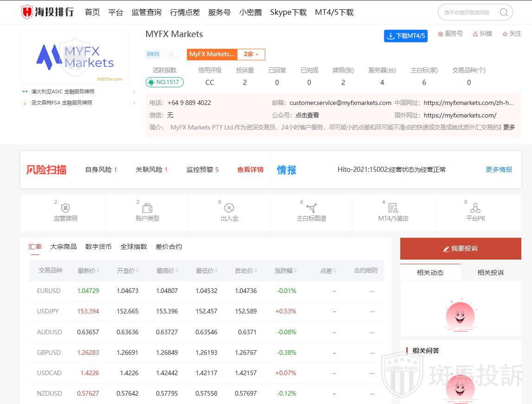
Task: Open 查看详情 risk details link
Action: coord(250,169)
